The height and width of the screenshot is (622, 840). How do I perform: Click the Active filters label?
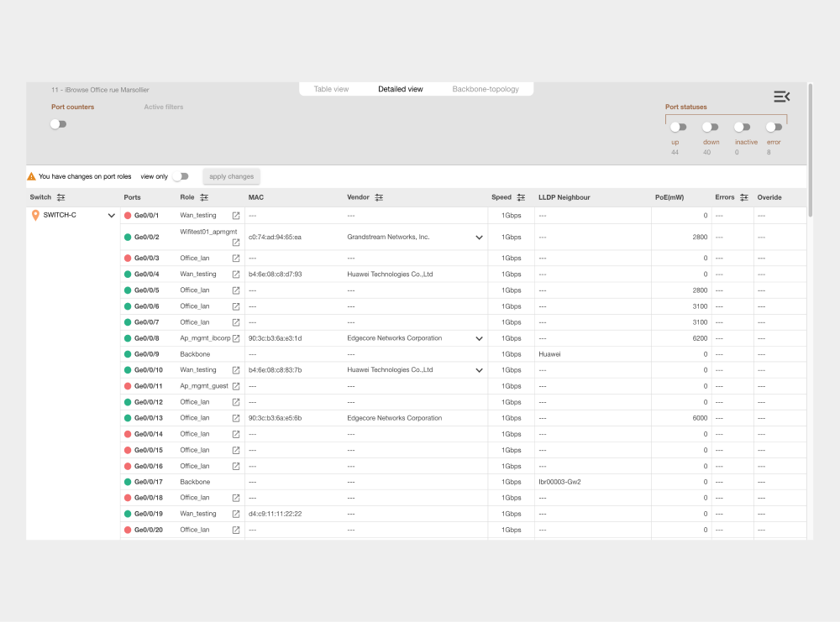pos(164,107)
